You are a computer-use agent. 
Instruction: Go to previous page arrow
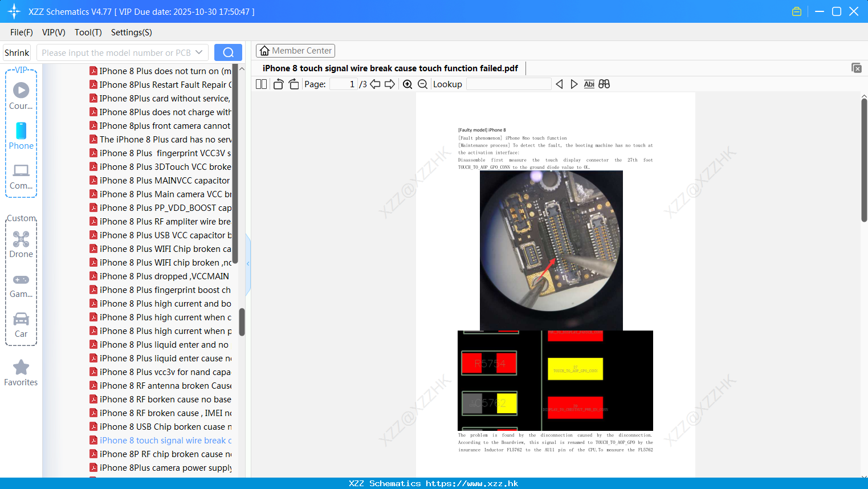coord(375,84)
